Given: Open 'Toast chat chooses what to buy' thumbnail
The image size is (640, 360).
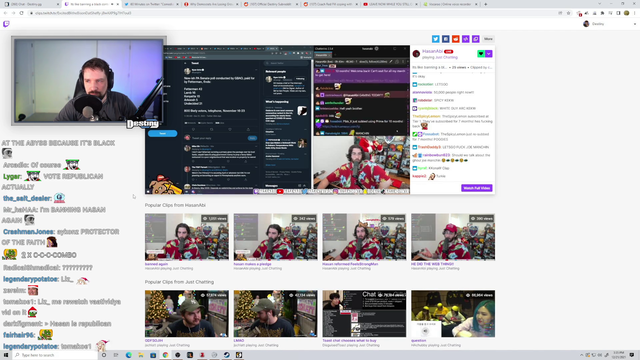Looking at the screenshot, I should [x=364, y=313].
